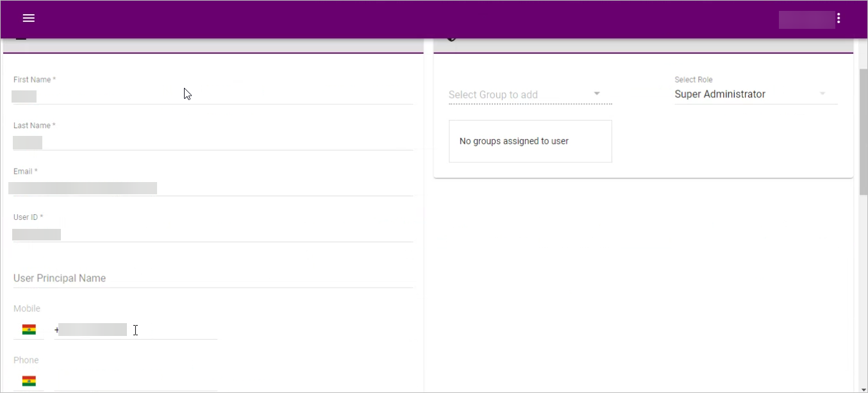Click the Select Group dropdown arrow

[x=597, y=94]
